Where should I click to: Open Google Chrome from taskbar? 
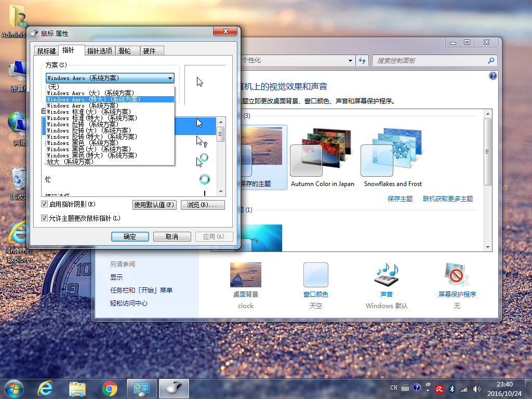110,389
